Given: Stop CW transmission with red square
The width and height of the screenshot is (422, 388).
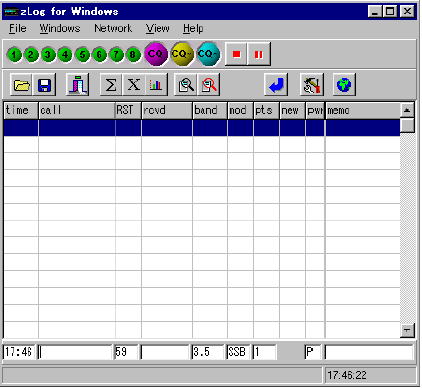Looking at the screenshot, I should [x=236, y=54].
